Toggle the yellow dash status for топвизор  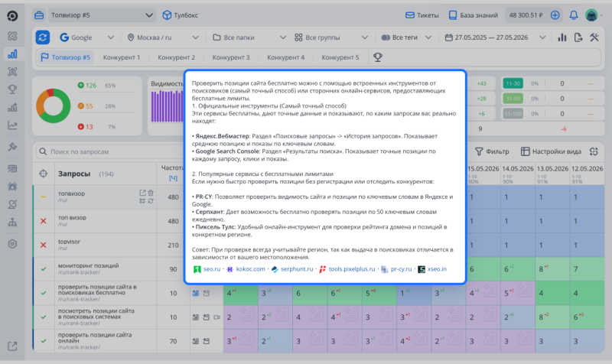pos(44,197)
